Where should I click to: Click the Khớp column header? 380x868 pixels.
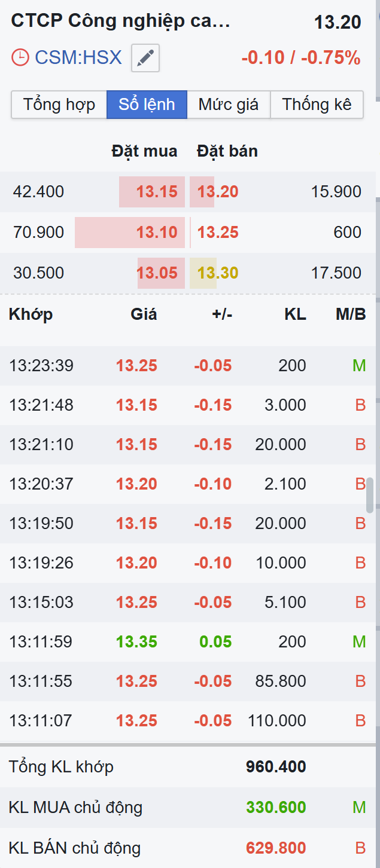tap(31, 314)
